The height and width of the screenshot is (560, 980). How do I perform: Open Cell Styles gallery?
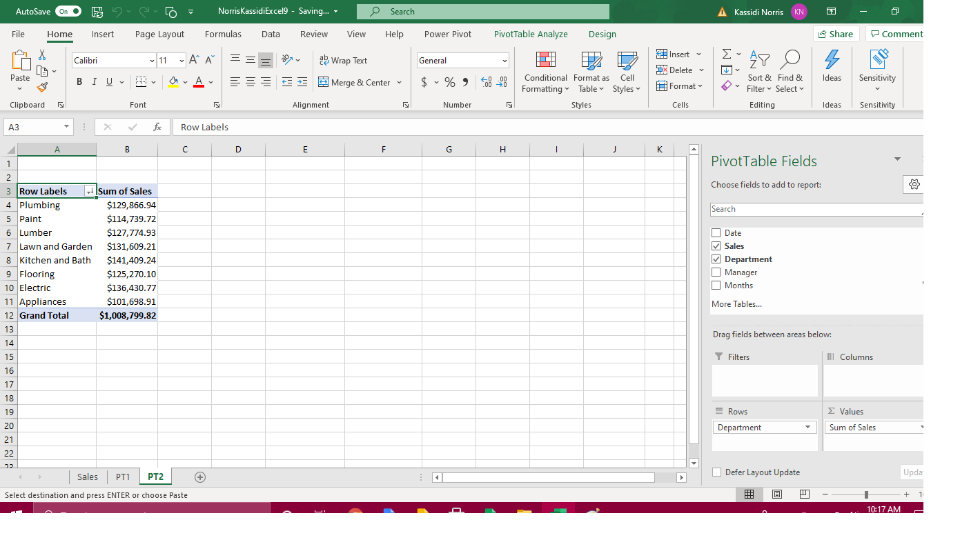pyautogui.click(x=627, y=72)
